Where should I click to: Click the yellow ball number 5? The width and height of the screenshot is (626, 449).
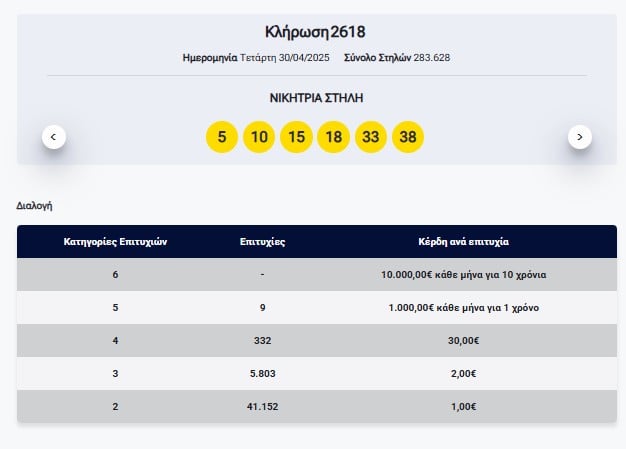pos(222,137)
